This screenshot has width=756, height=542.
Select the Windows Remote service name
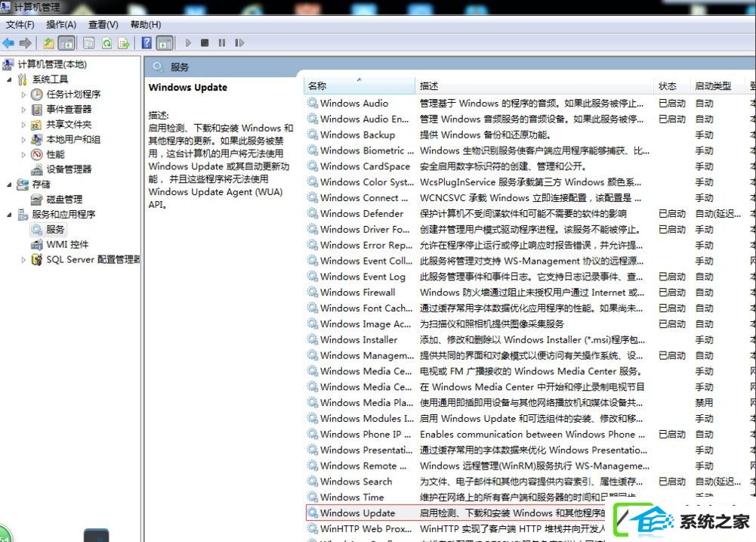364,466
